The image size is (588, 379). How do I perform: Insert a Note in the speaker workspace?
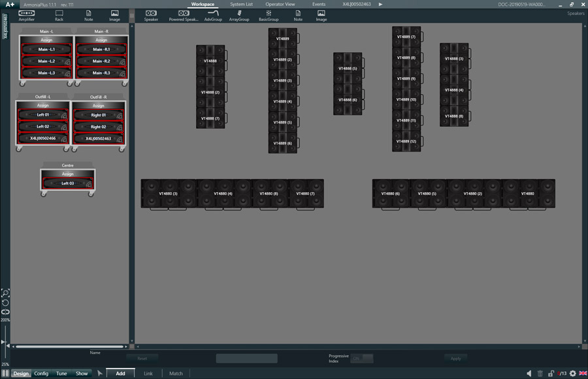(298, 16)
